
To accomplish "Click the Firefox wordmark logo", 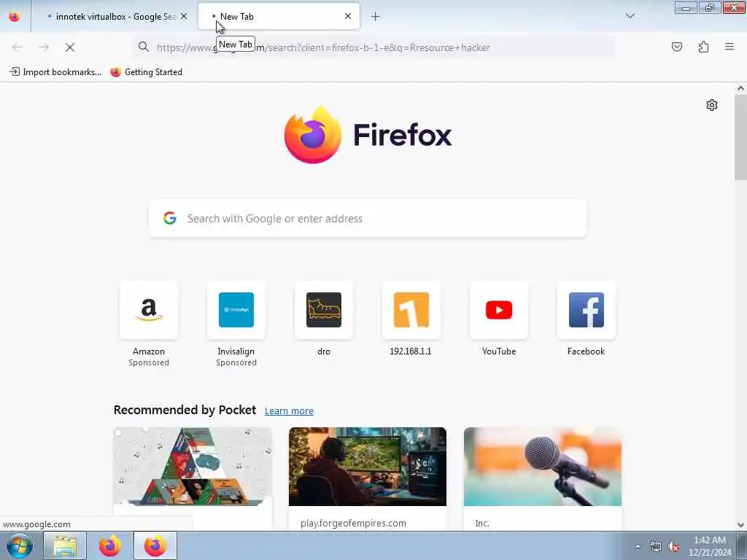I will coord(402,135).
